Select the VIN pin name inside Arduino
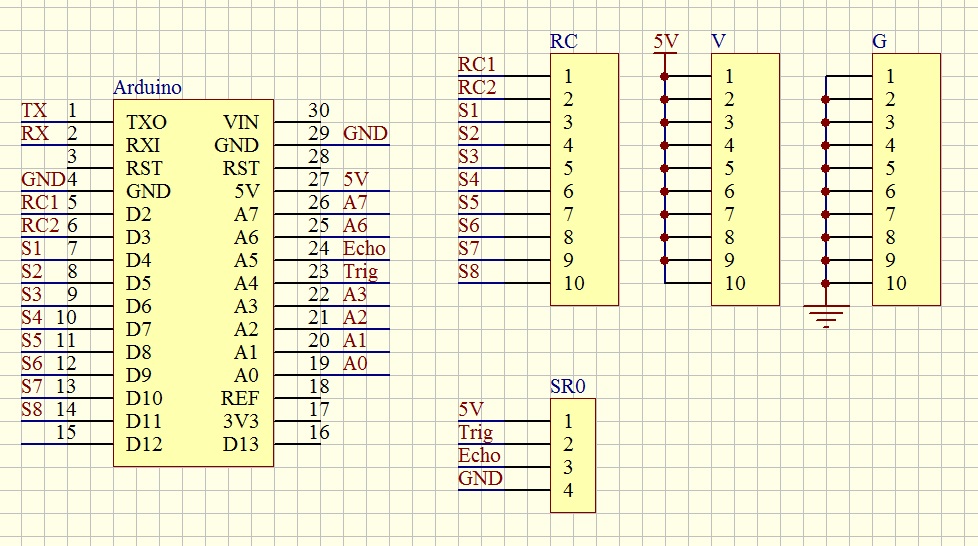Image resolution: width=978 pixels, height=546 pixels. (x=241, y=122)
